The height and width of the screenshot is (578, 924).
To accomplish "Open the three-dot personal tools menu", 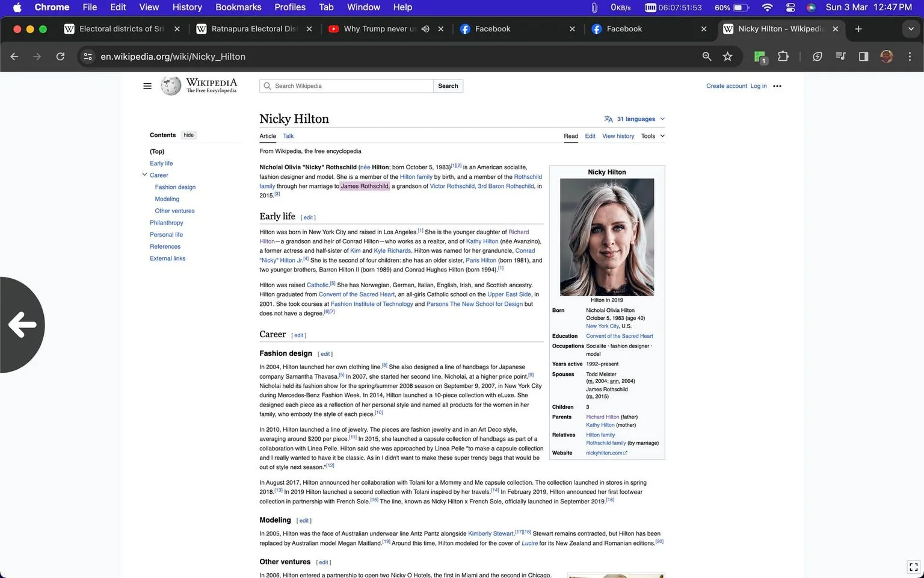I will tap(777, 86).
